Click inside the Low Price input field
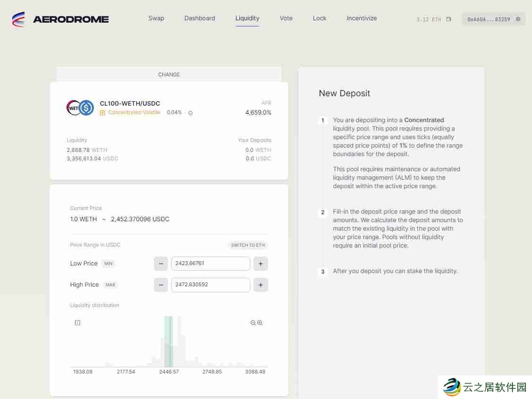The height and width of the screenshot is (399, 532). 211,264
